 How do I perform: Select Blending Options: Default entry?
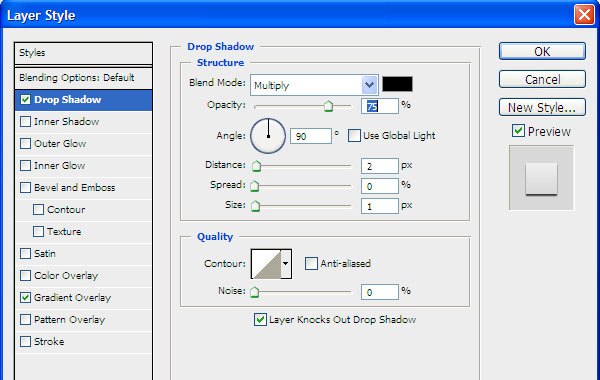coord(83,78)
